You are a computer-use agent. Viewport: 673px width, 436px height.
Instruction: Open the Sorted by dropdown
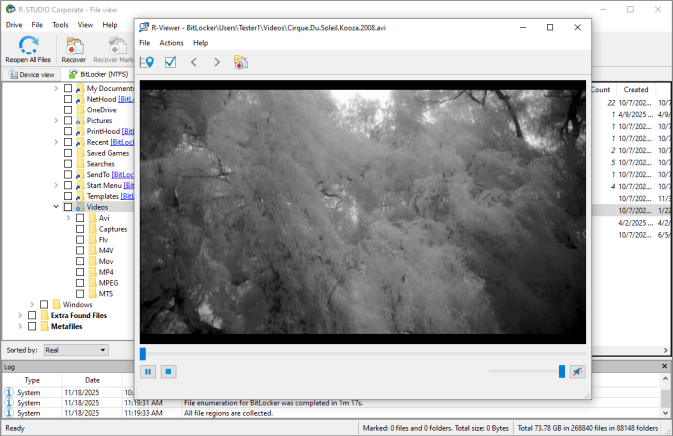(76, 350)
